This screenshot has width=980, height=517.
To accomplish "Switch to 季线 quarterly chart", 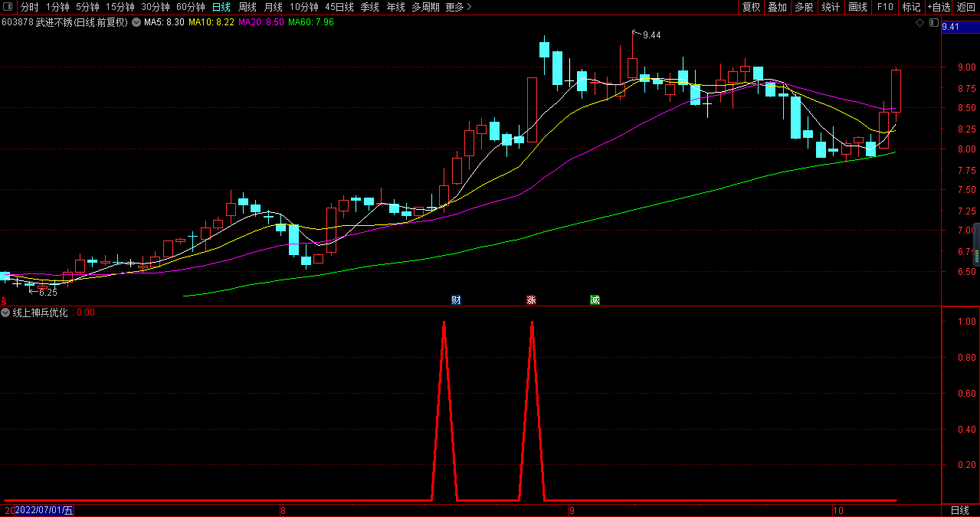I will pos(370,7).
